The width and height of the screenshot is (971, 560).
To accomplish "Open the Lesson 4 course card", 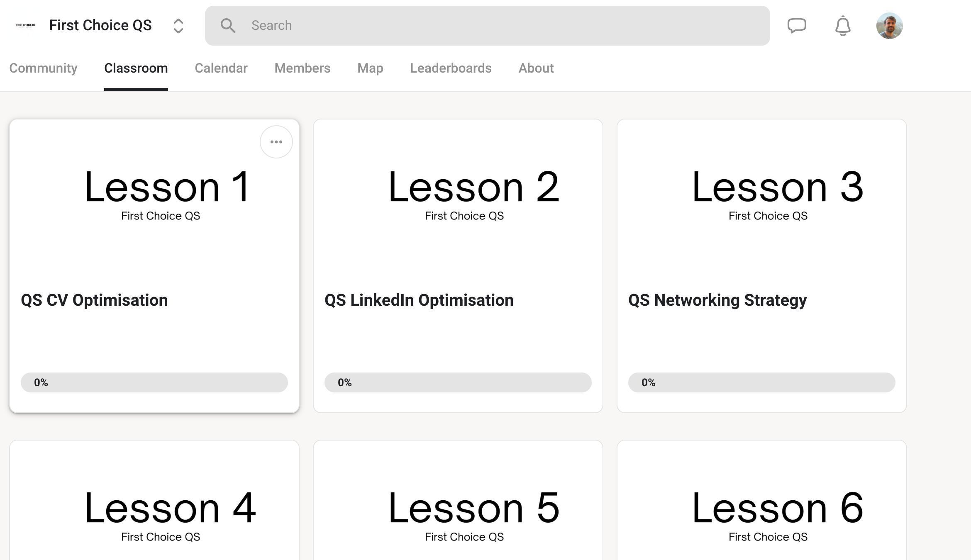I will tap(154, 500).
